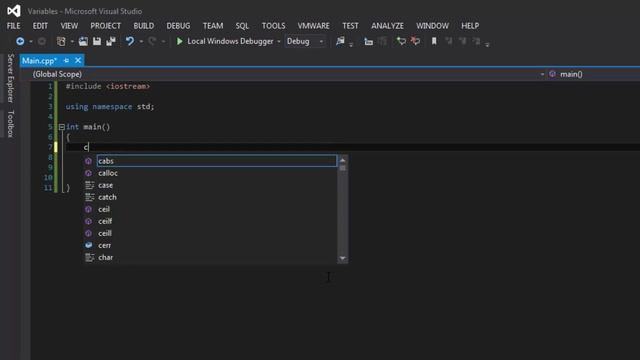Open the VMWARE menu
Screen dimensions: 640x360
click(313, 26)
